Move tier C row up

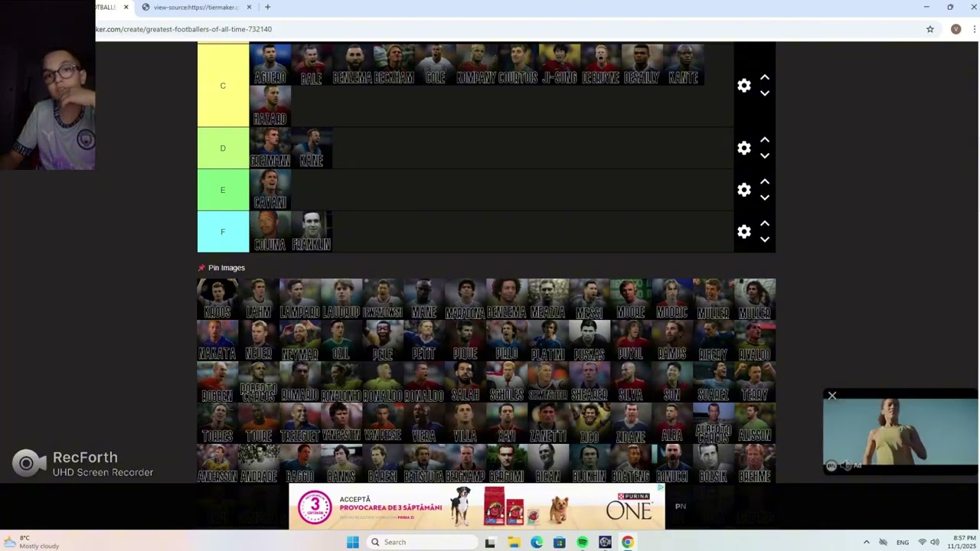(x=764, y=78)
